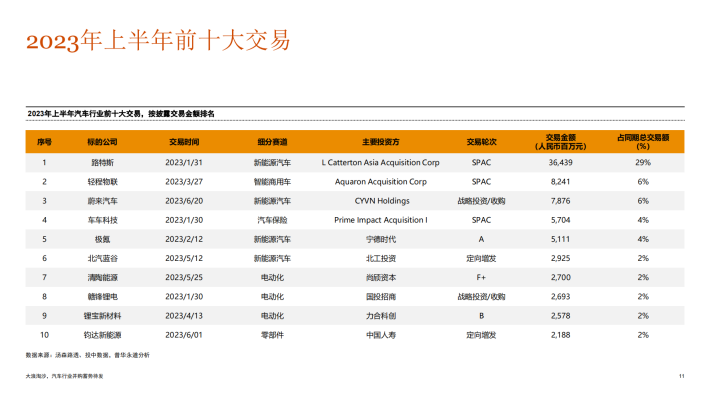Click L Catterton Asia Acquisition Corp cell
This screenshot has width=710, height=399.
point(380,163)
